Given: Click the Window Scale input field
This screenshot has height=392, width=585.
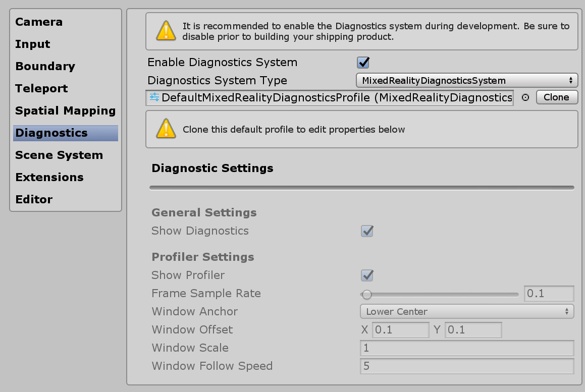Looking at the screenshot, I should coord(466,348).
